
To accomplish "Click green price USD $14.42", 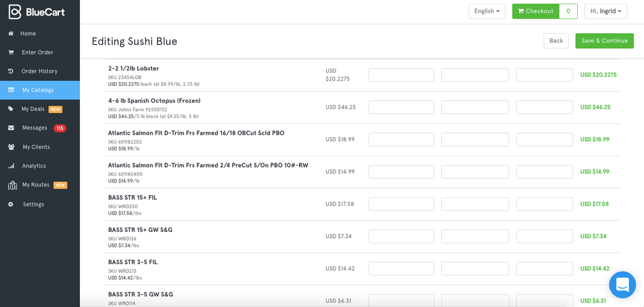I will pos(595,268).
